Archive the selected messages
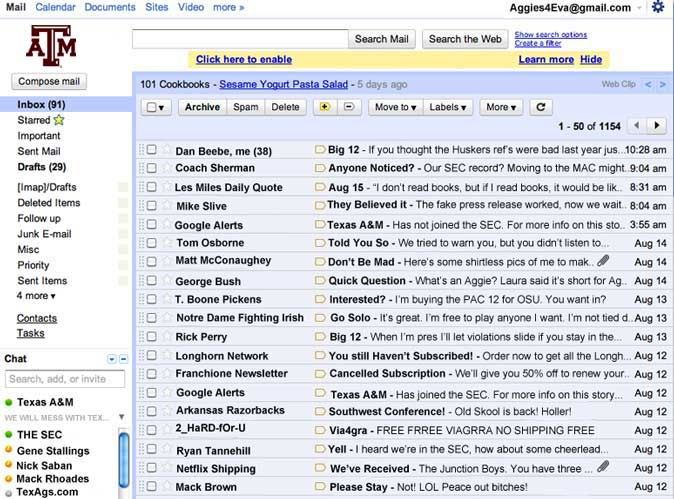 point(202,107)
